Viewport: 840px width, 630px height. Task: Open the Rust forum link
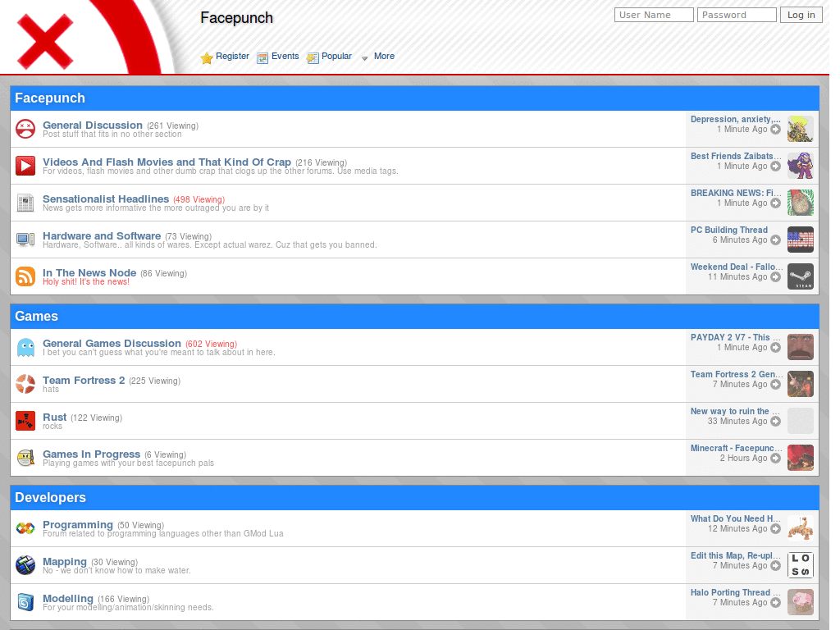coord(55,417)
